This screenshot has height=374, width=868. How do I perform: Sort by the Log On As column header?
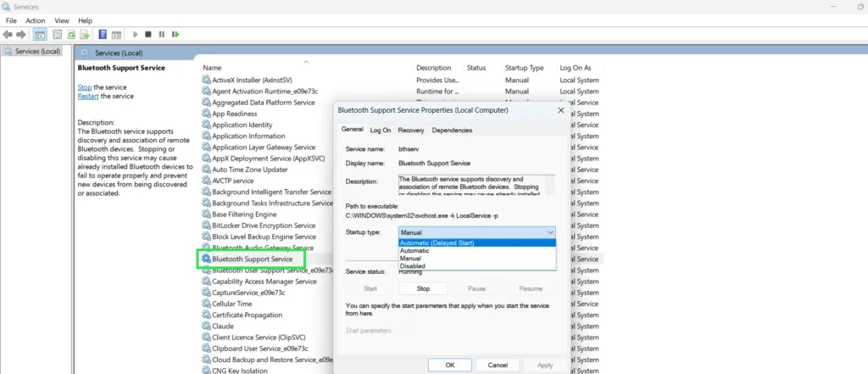pos(576,68)
